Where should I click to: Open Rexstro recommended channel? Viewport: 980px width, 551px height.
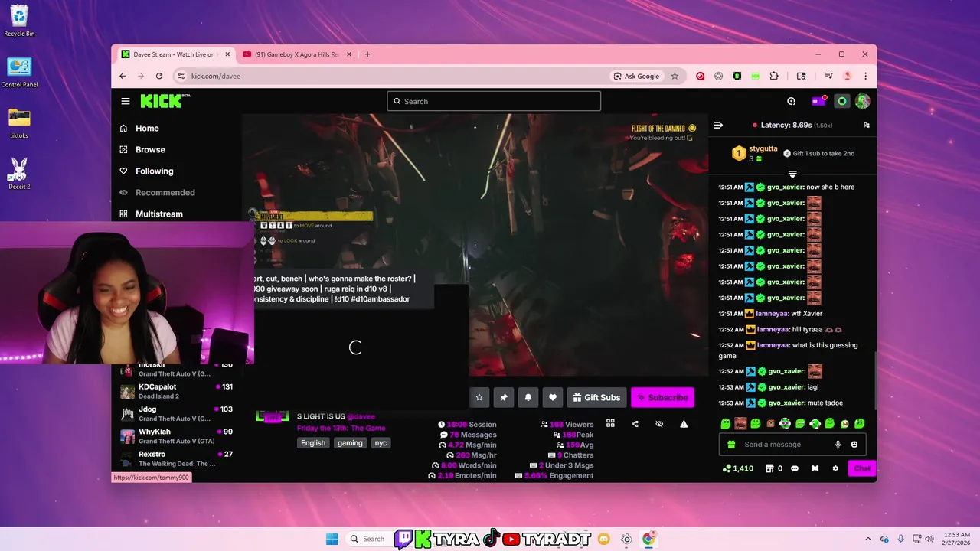tap(176, 458)
